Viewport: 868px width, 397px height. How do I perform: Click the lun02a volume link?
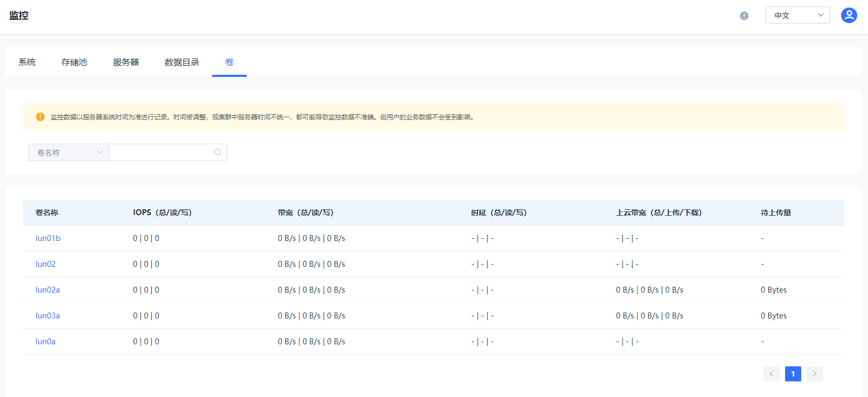(x=47, y=290)
